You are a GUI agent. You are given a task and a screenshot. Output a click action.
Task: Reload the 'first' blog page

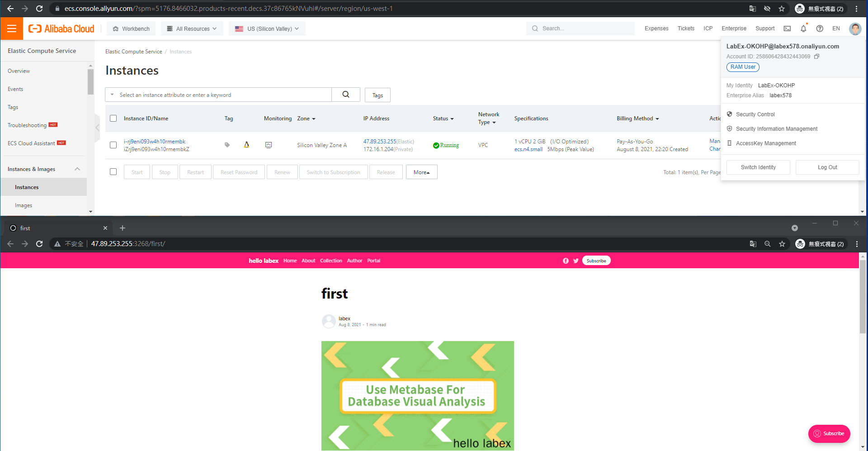click(39, 244)
